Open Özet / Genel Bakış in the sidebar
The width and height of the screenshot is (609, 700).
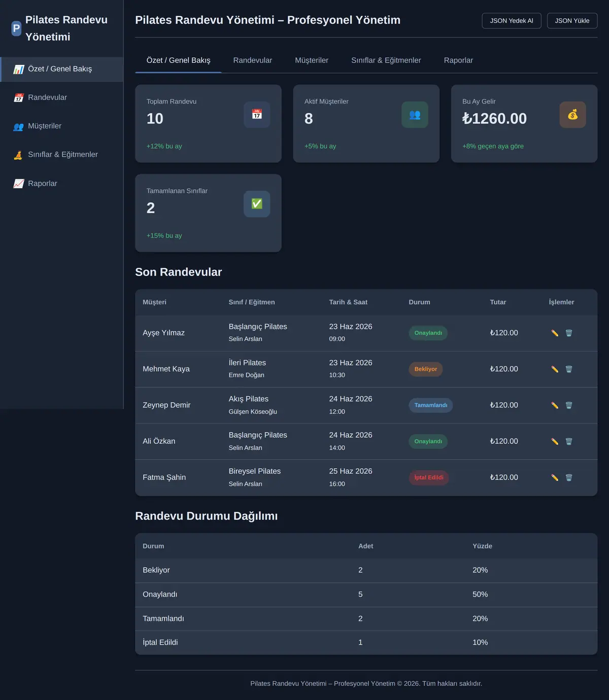[61, 69]
